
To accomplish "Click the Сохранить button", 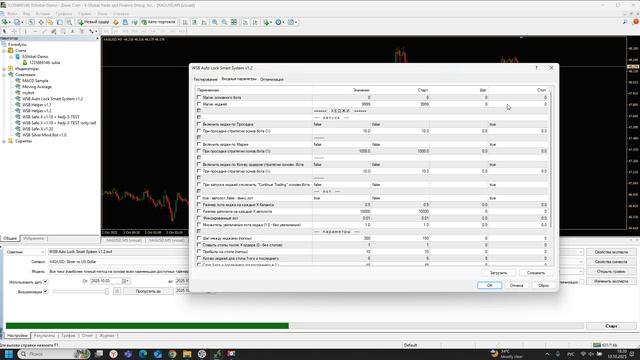I will (x=536, y=273).
